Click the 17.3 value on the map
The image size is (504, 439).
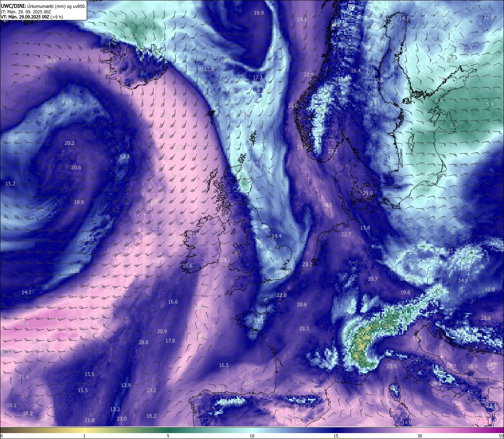point(258,77)
